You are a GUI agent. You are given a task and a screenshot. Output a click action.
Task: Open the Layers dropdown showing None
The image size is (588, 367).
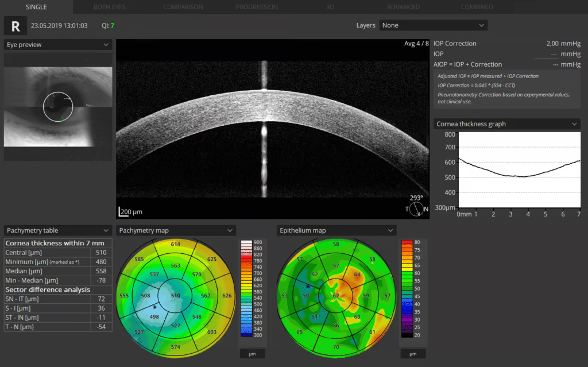[x=434, y=25]
